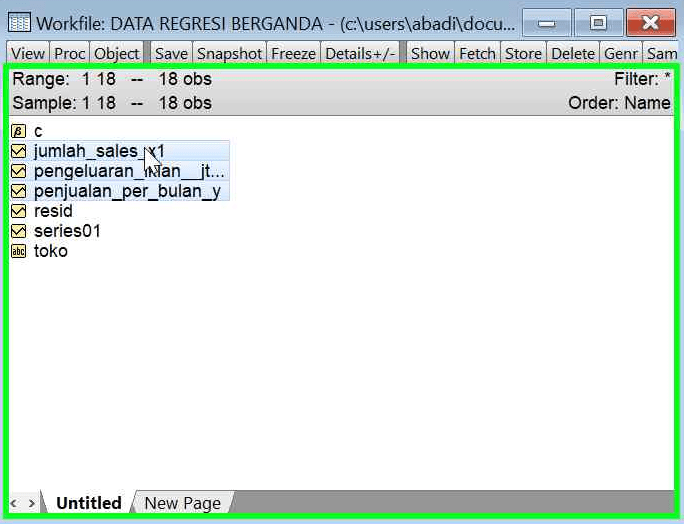Click the alpha series icon beside toko
The width and height of the screenshot is (684, 524).
pyautogui.click(x=18, y=251)
